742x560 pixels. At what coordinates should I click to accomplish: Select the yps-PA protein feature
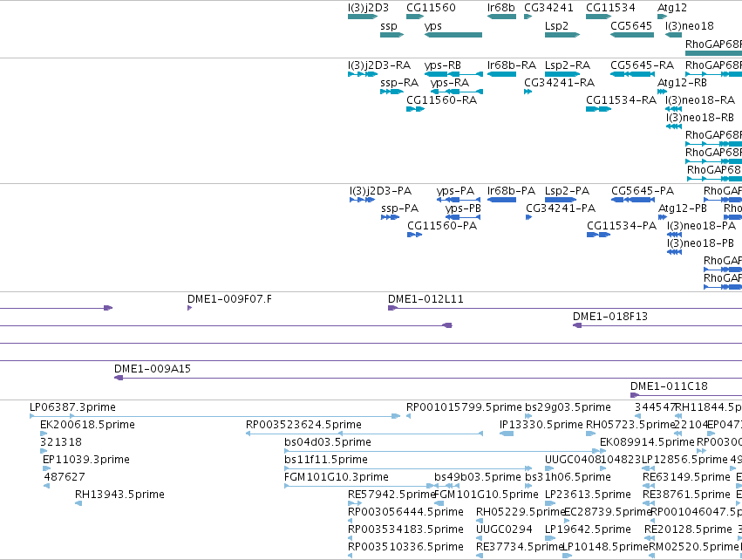[458, 200]
